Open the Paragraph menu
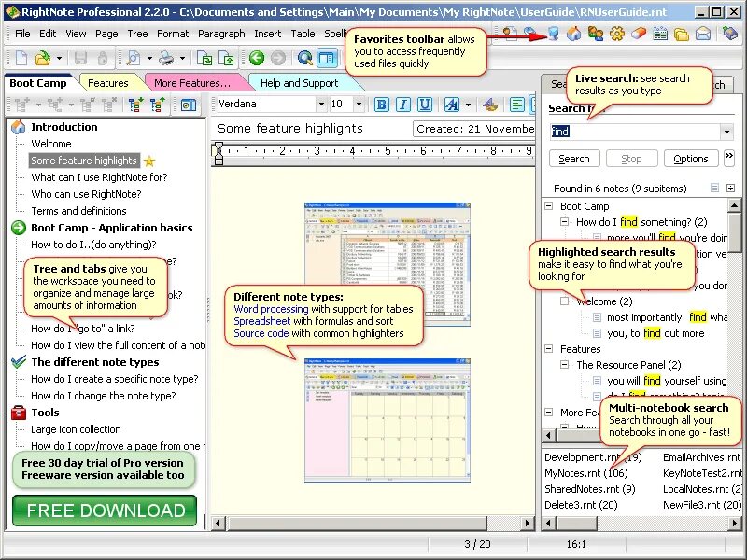 [221, 34]
